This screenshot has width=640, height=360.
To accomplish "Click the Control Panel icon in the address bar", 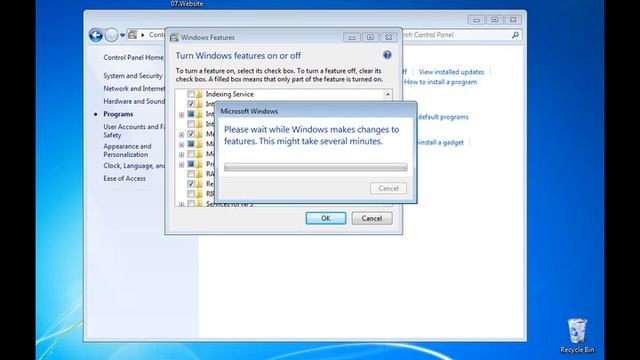I will (133, 35).
